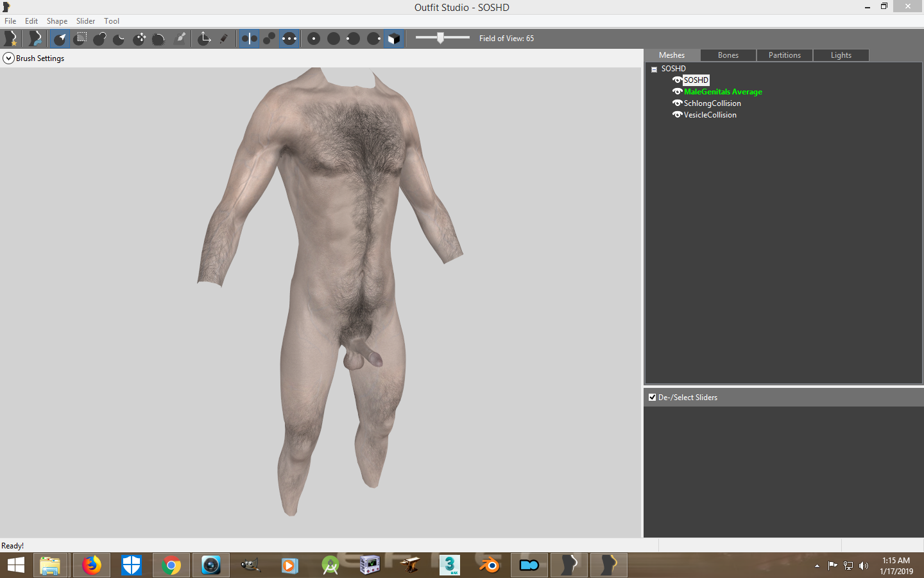Click the volume speaker tray icon
This screenshot has width=924, height=578.
[864, 566]
